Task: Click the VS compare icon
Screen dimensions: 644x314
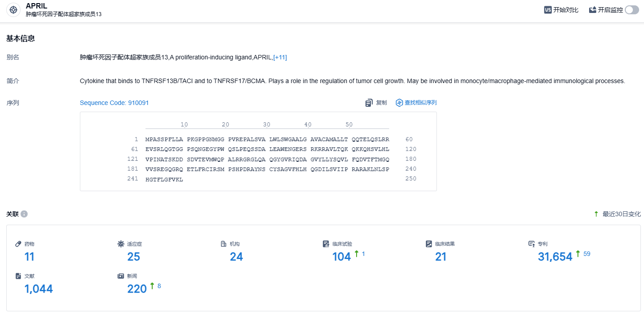Action: 548,10
